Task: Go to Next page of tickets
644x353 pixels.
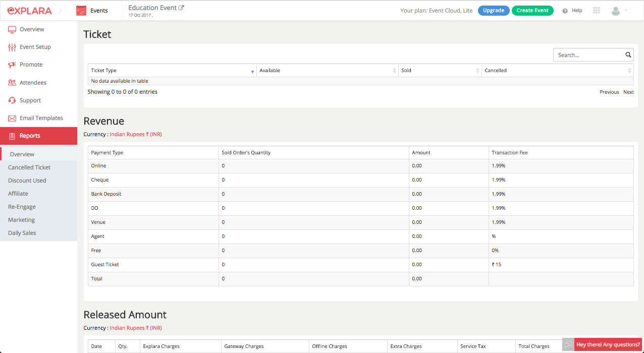Action: [x=628, y=92]
